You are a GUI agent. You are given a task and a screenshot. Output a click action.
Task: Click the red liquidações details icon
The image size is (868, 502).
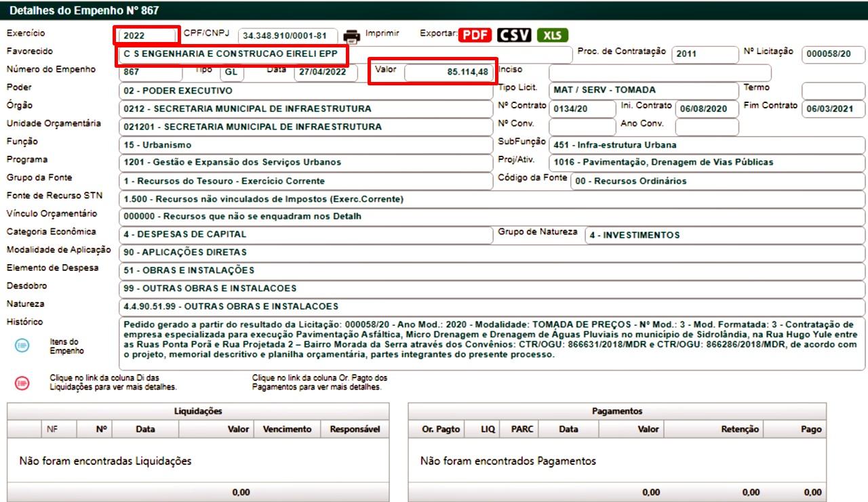22,383
